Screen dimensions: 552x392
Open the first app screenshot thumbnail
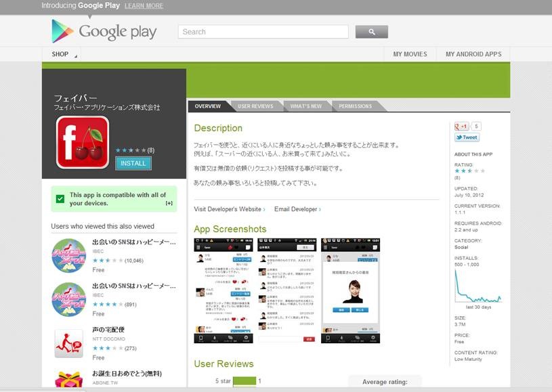[x=224, y=290]
